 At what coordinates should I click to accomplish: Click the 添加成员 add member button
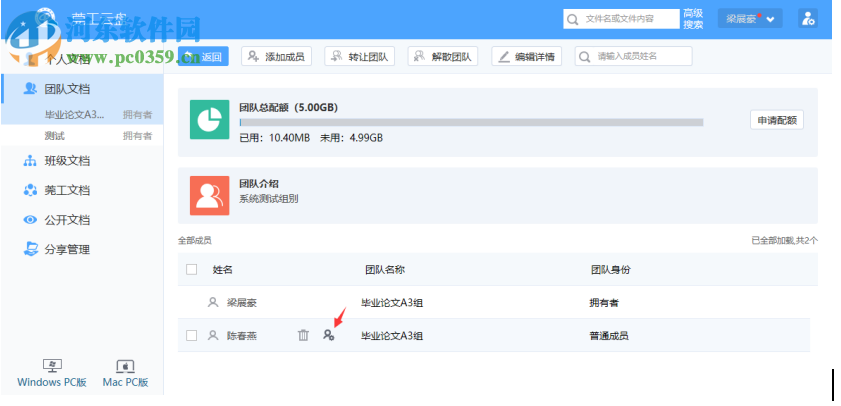click(276, 56)
